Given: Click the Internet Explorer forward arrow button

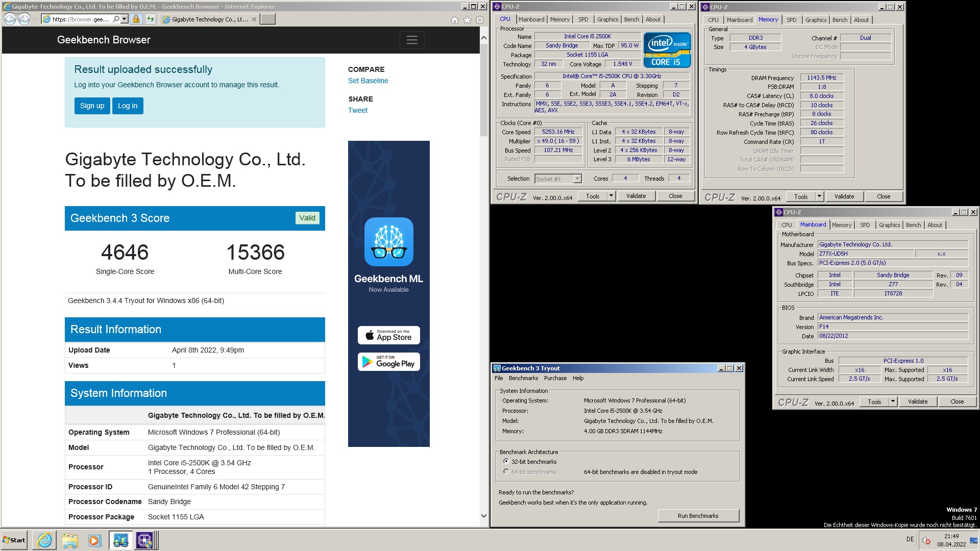Looking at the screenshot, I should 24,19.
